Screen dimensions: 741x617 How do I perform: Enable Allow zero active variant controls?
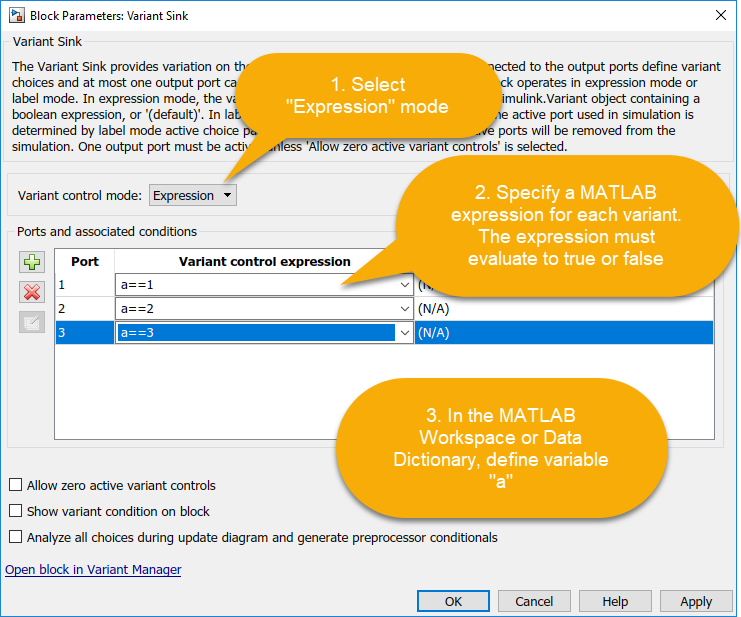[15, 485]
